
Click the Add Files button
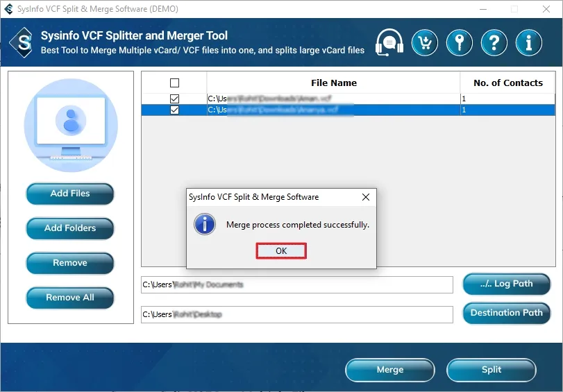tap(70, 194)
